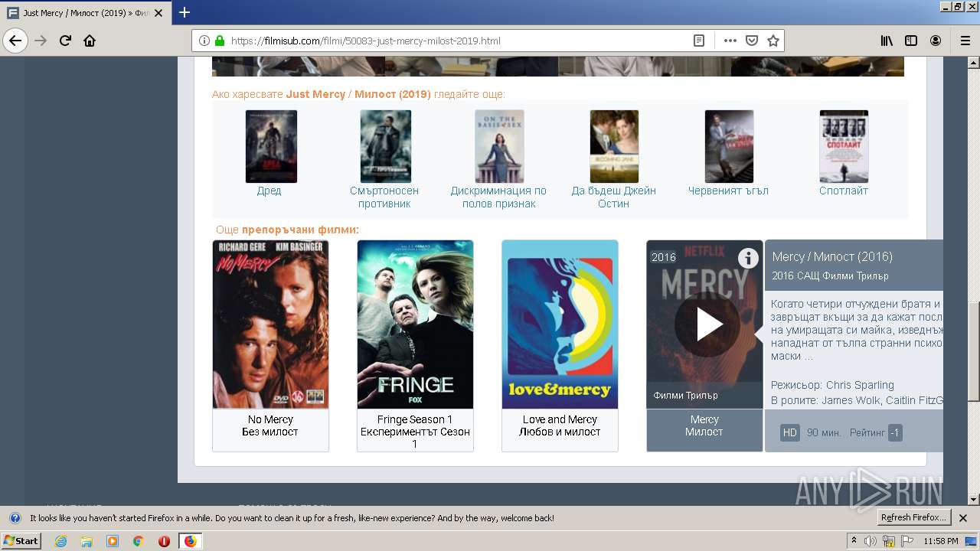The image size is (980, 551).
Task: Click the Refresh Firefox button
Action: pyautogui.click(x=913, y=517)
